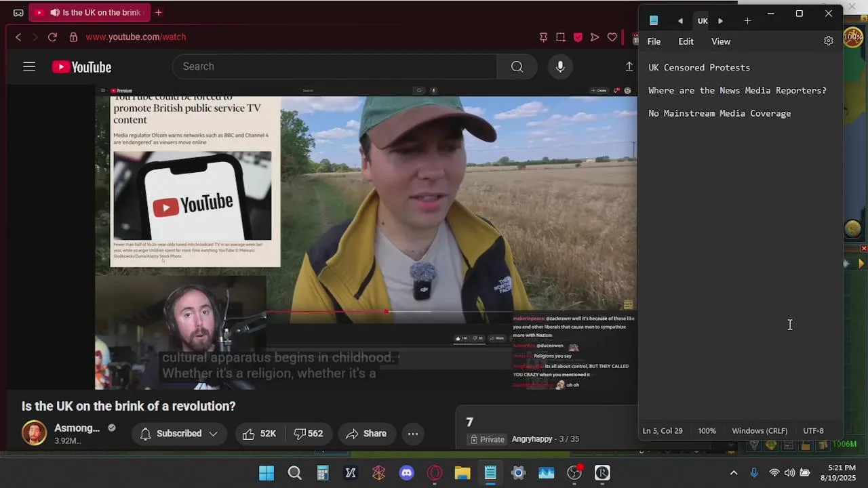Open Opera workspaces icon at top-left
Viewport: 868px width, 488px height.
pyautogui.click(x=18, y=13)
